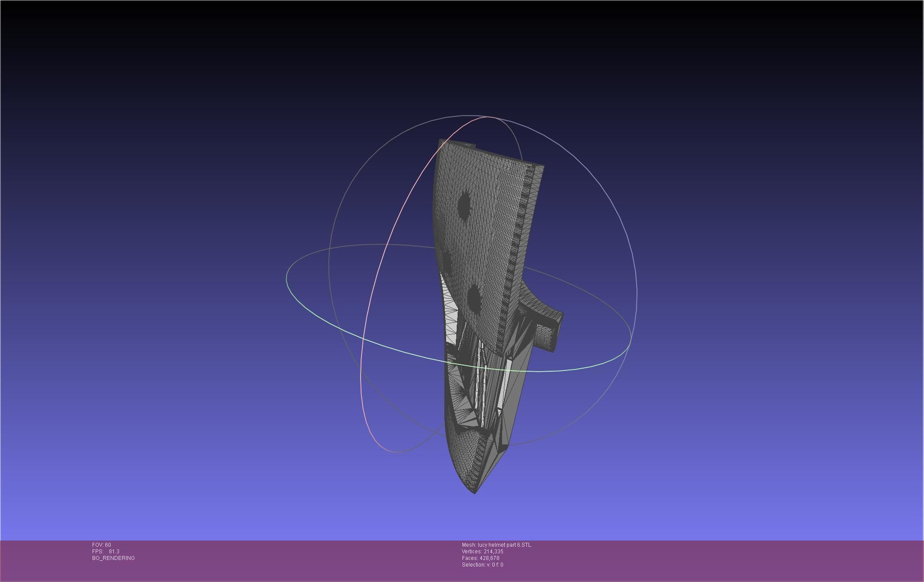Screen dimensions: 924x582
Task: Click the mesh name lucy helmet part 6.STL
Action: [x=496, y=545]
